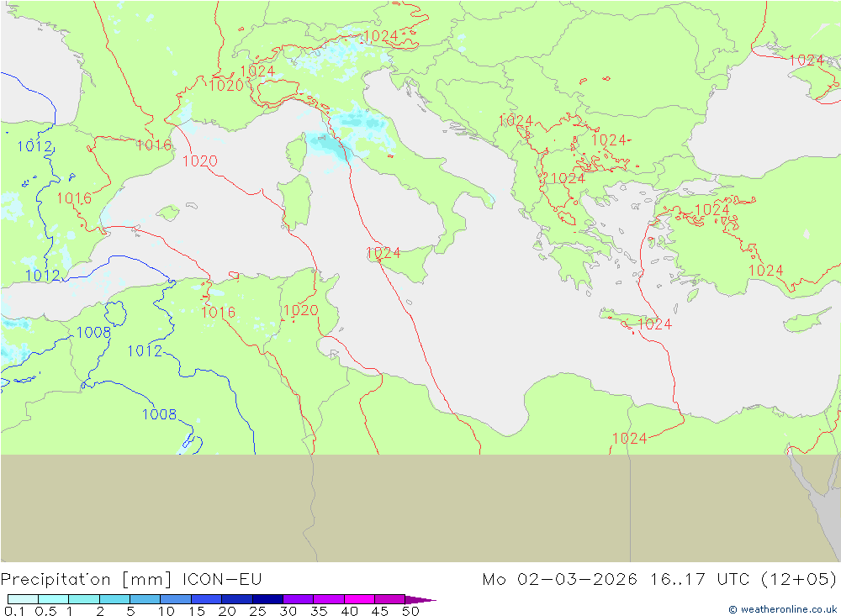Click the '16..17 UTC' time text
Image resolution: width=841 pixels, height=616 pixels.
tap(699, 580)
